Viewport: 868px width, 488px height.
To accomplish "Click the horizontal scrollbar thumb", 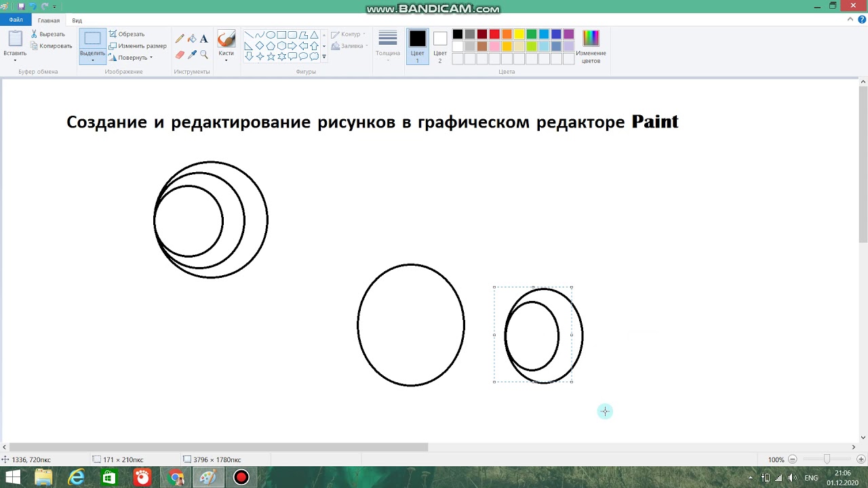I will [x=218, y=447].
